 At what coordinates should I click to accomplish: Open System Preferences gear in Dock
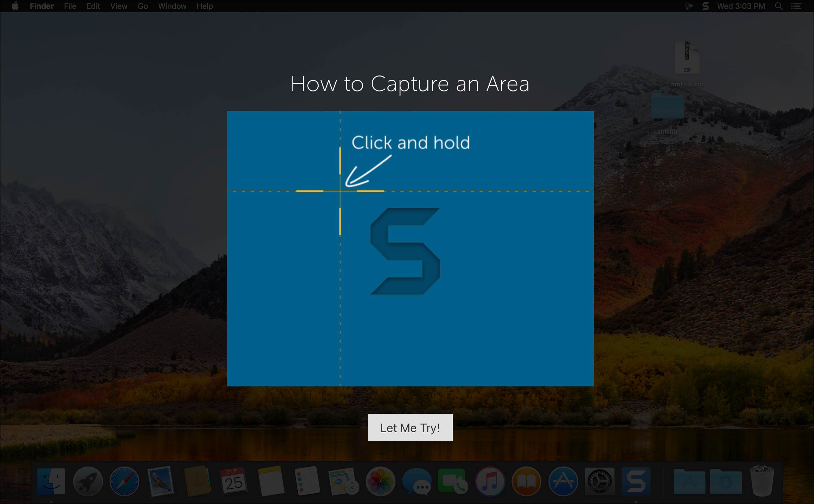[599, 481]
